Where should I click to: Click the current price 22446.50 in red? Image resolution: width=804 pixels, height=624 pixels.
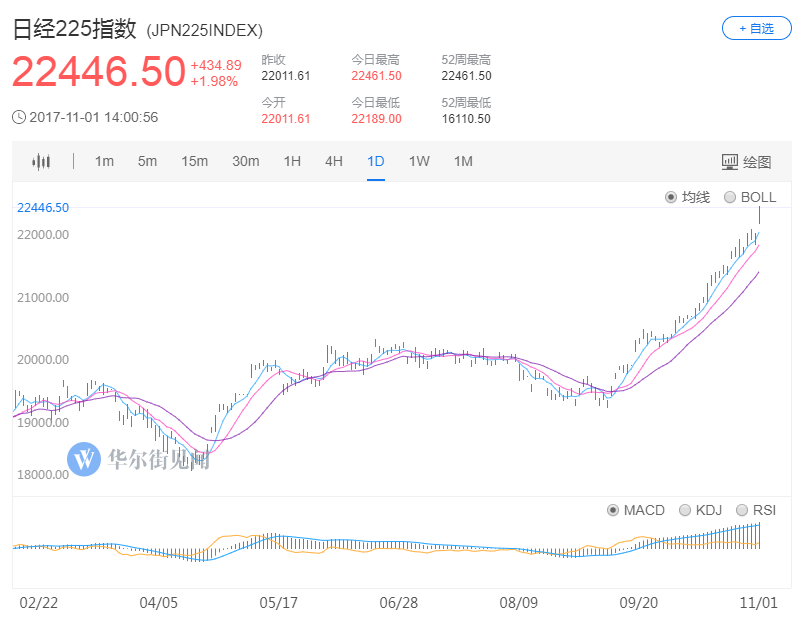[98, 71]
